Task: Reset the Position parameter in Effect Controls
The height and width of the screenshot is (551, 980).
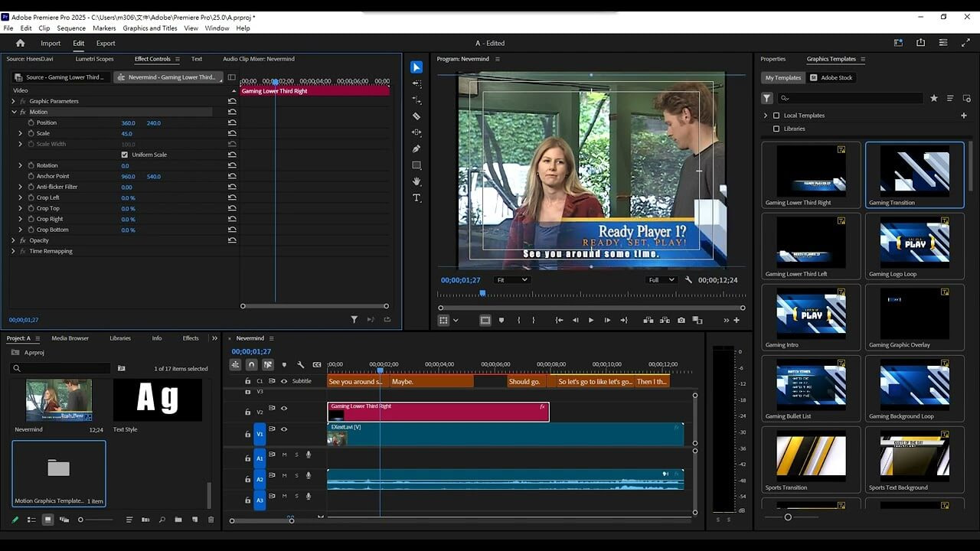Action: coord(232,122)
